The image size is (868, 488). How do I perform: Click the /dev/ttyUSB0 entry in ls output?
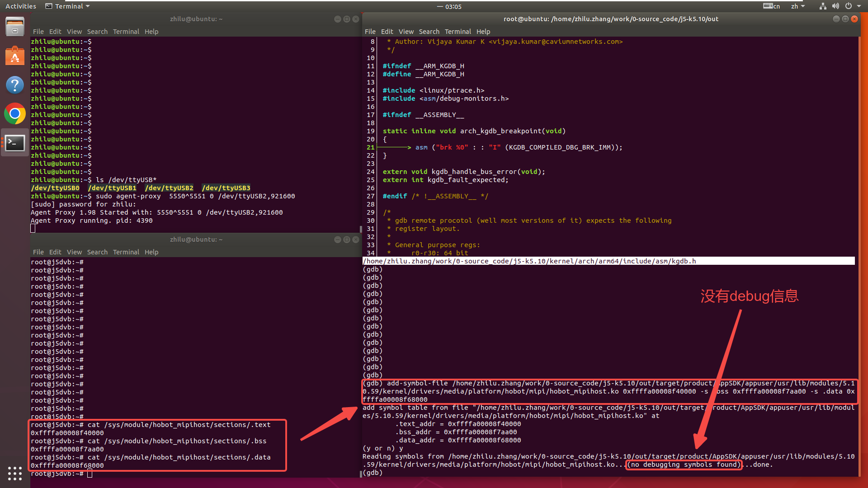[x=55, y=188]
